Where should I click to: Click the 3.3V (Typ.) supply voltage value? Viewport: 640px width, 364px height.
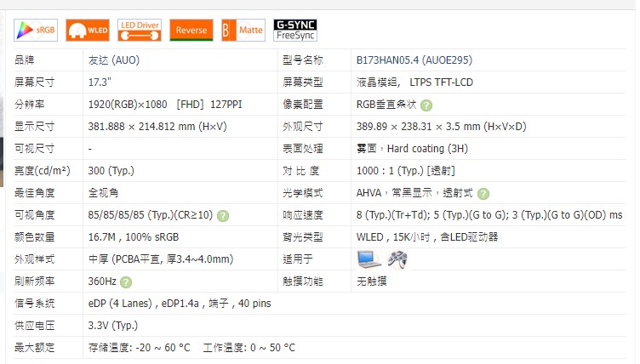[112, 326]
